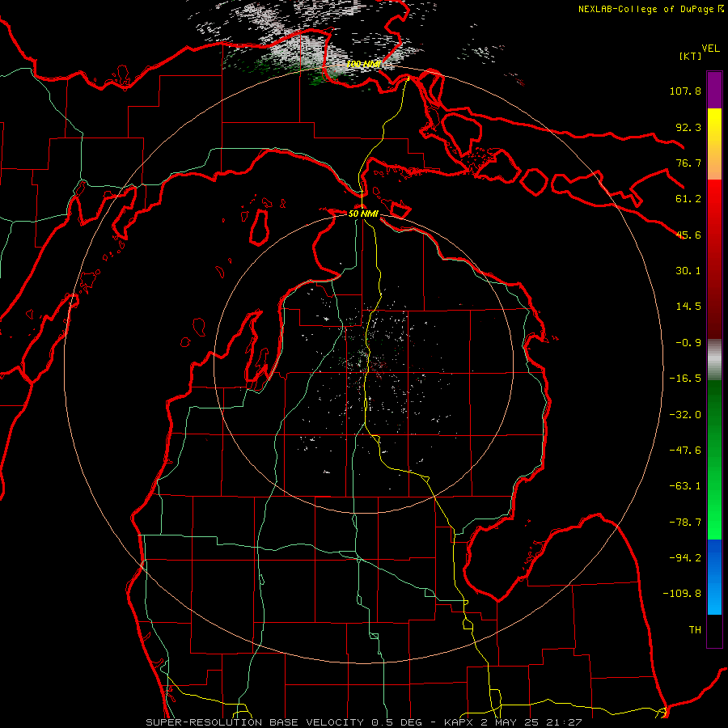Screen dimensions: 728x728
Task: Click the -32.0 velocity legend value
Action: click(x=685, y=415)
